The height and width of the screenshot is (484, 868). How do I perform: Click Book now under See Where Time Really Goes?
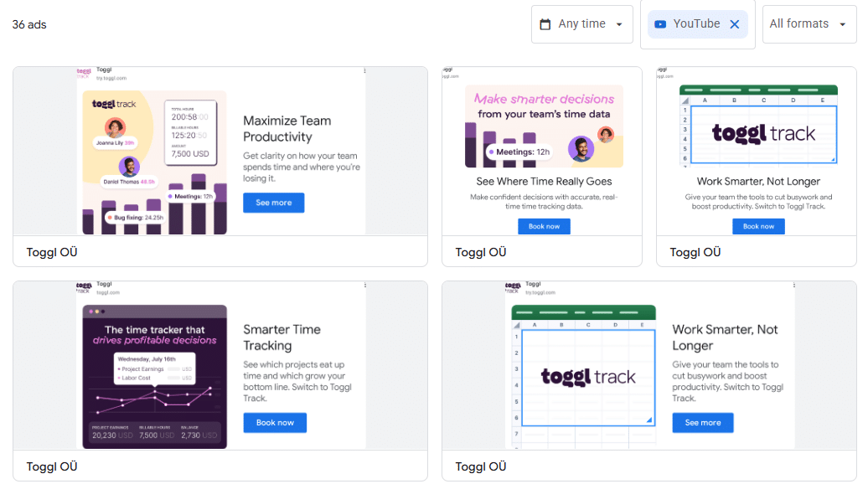coord(544,226)
